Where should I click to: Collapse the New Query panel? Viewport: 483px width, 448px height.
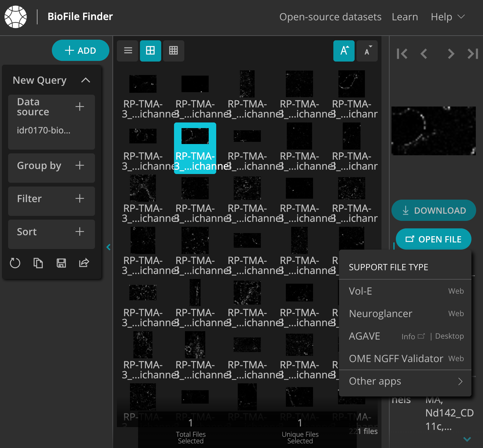(x=86, y=80)
